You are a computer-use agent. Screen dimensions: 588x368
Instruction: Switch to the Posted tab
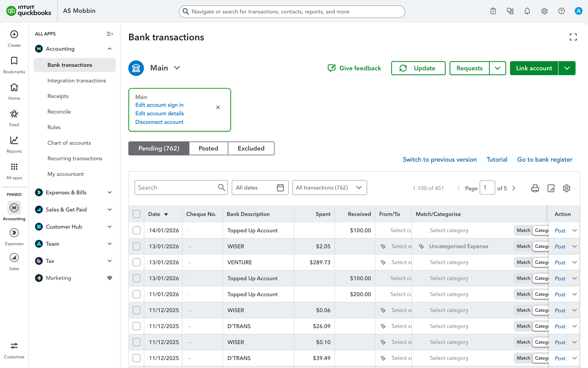click(x=209, y=148)
